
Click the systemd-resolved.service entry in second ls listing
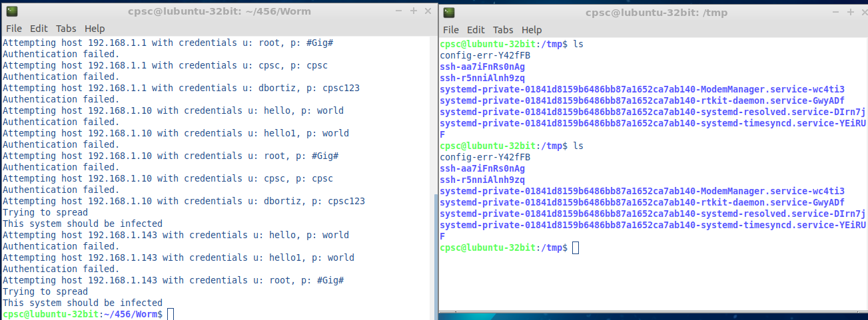coord(653,214)
